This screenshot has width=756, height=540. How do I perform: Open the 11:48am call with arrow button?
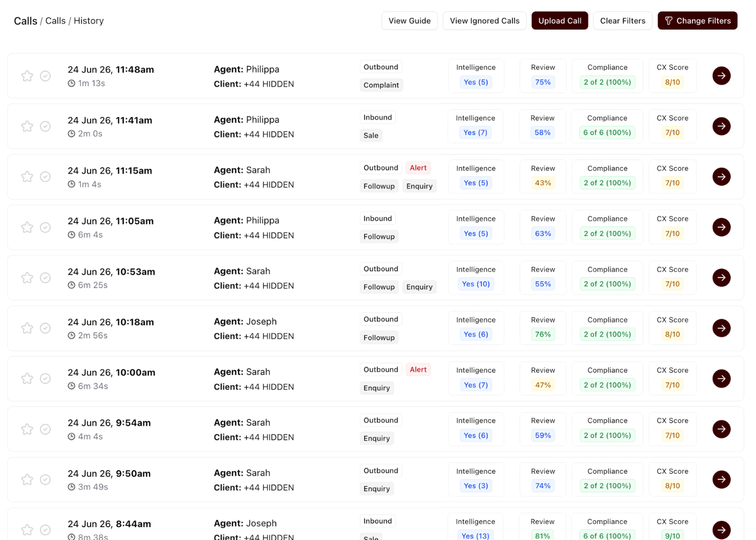[721, 76]
